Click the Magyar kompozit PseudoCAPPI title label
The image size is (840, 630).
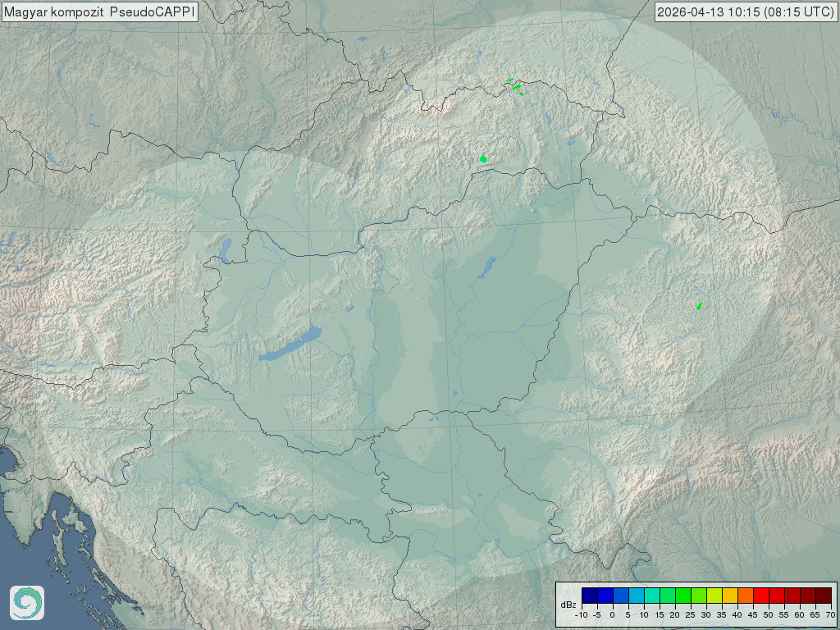98,12
